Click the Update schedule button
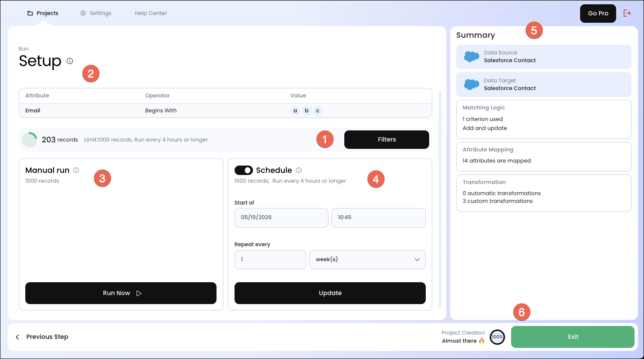This screenshot has width=644, height=359. (x=330, y=293)
